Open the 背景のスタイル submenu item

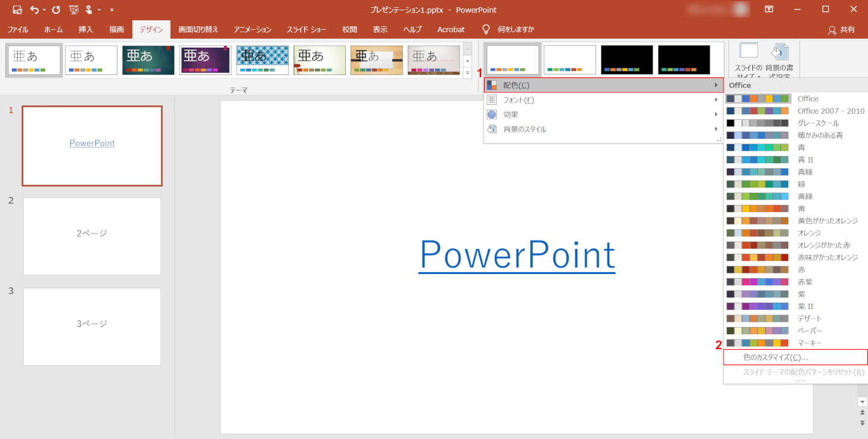pos(603,129)
